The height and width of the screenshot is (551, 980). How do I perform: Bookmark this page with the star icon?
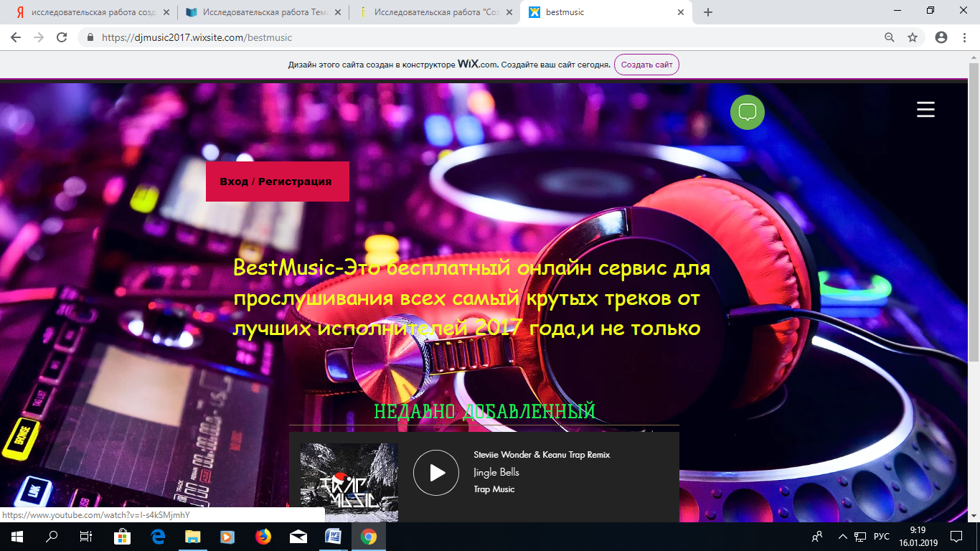coord(913,37)
